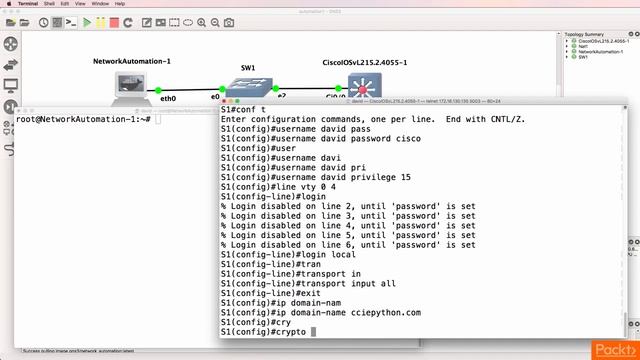Open the Edit menu
640x360 pixels.
tap(64, 4)
